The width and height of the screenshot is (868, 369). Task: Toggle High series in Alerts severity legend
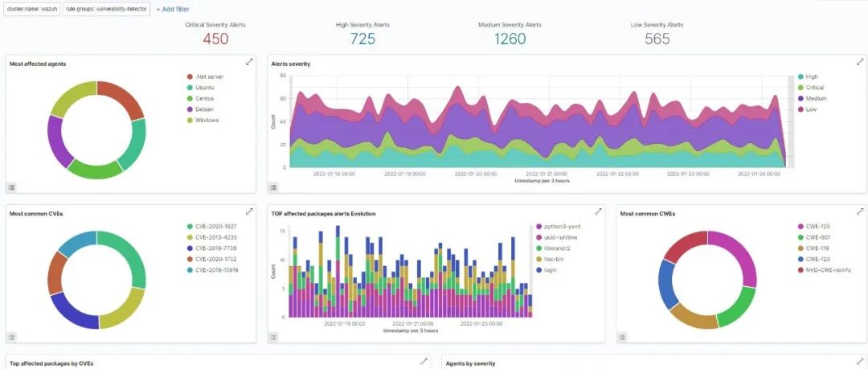808,76
